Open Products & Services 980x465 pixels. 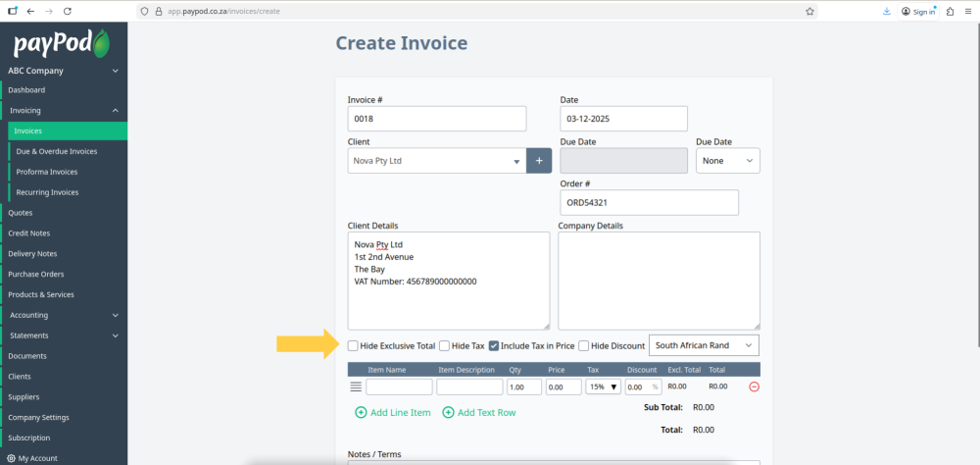[64, 294]
